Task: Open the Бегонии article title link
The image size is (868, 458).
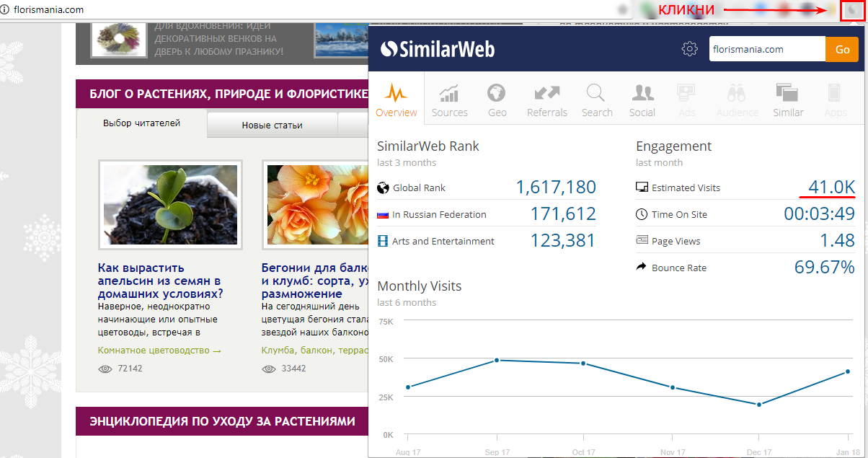Action: [314, 281]
